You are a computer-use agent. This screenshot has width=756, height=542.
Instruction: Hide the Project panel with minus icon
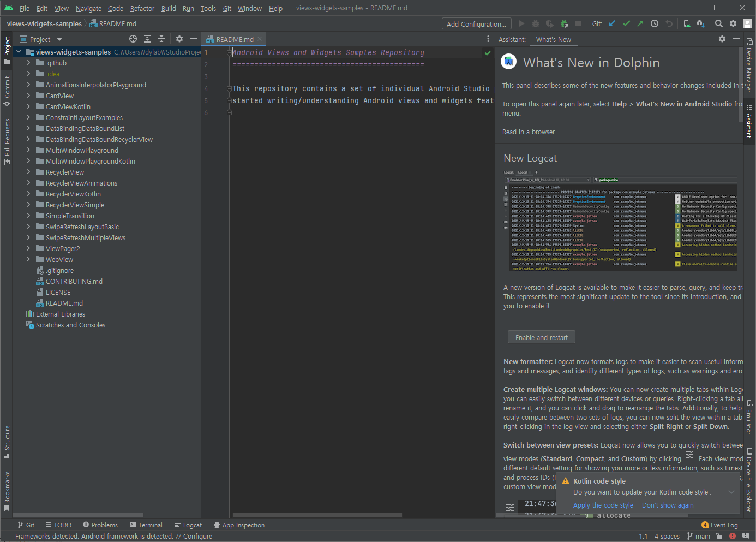coord(193,39)
